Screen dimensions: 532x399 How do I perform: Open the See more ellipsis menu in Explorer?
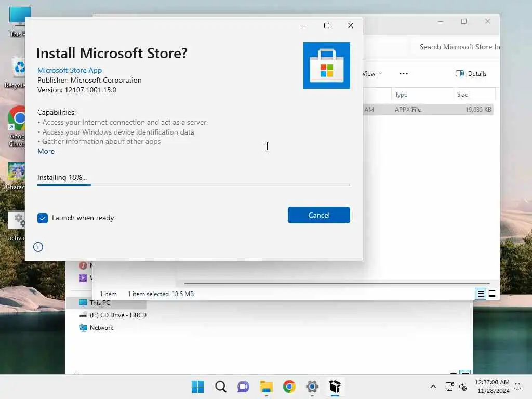(403, 74)
